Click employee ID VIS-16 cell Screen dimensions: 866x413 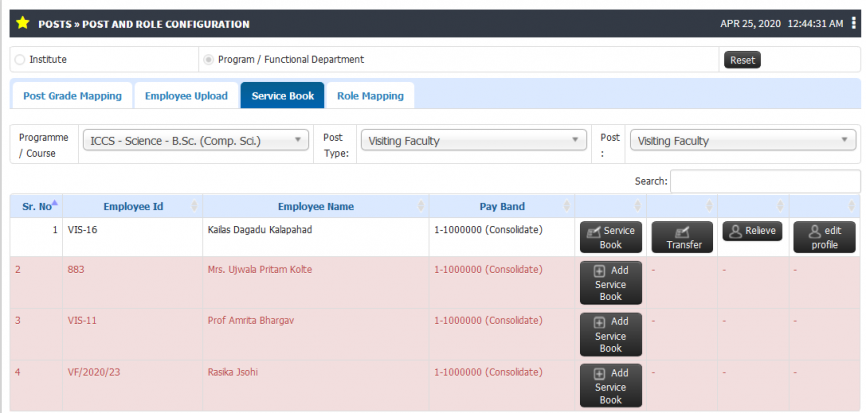click(133, 237)
